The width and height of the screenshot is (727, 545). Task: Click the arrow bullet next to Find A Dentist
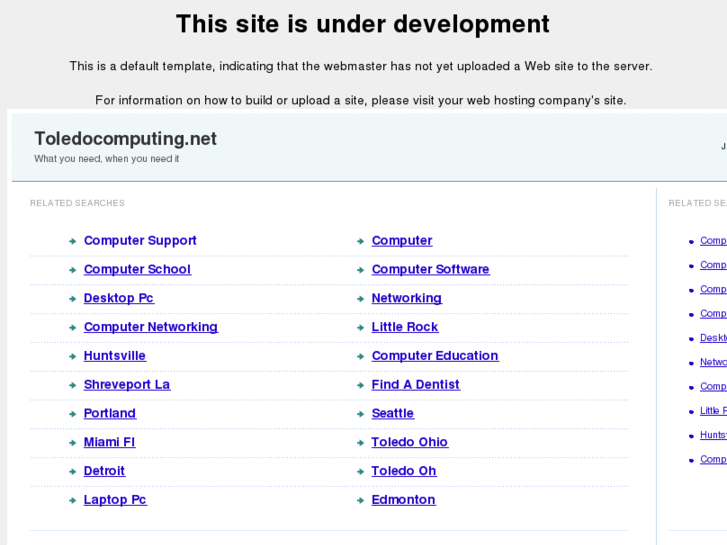click(x=360, y=385)
